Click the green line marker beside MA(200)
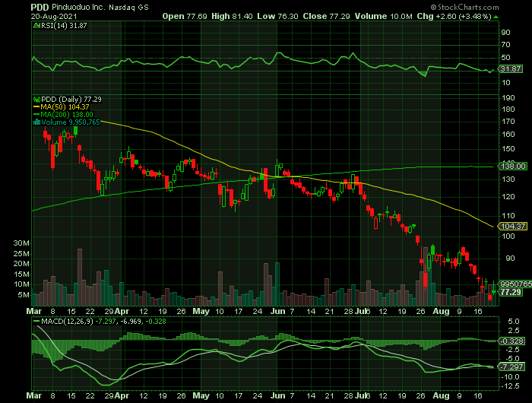The image size is (532, 403). [x=36, y=115]
